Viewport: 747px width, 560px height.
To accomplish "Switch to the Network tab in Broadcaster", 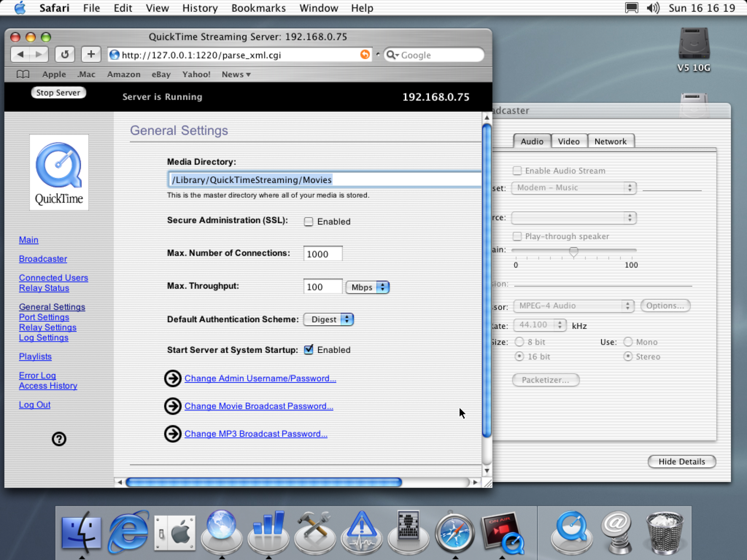I will coord(611,141).
